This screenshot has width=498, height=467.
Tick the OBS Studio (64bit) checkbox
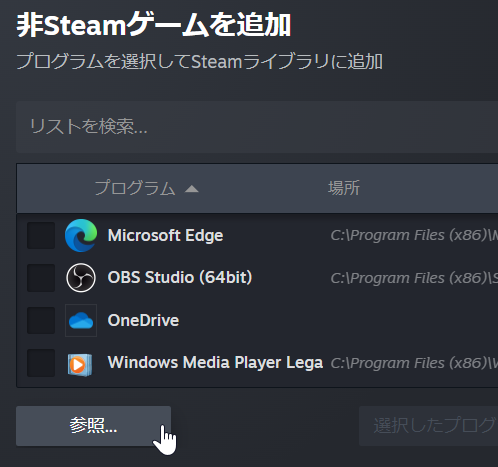(41, 278)
